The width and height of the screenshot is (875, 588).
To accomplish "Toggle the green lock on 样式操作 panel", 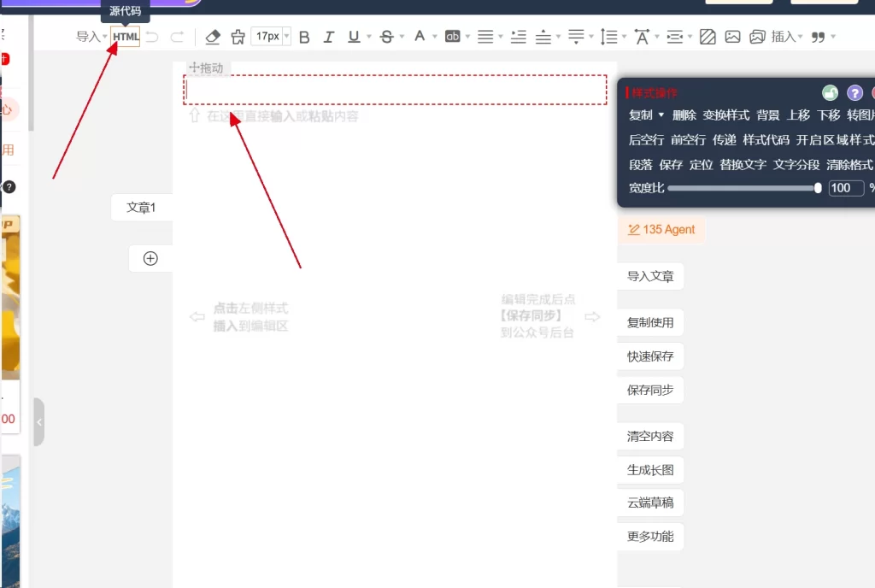I will pos(828,91).
